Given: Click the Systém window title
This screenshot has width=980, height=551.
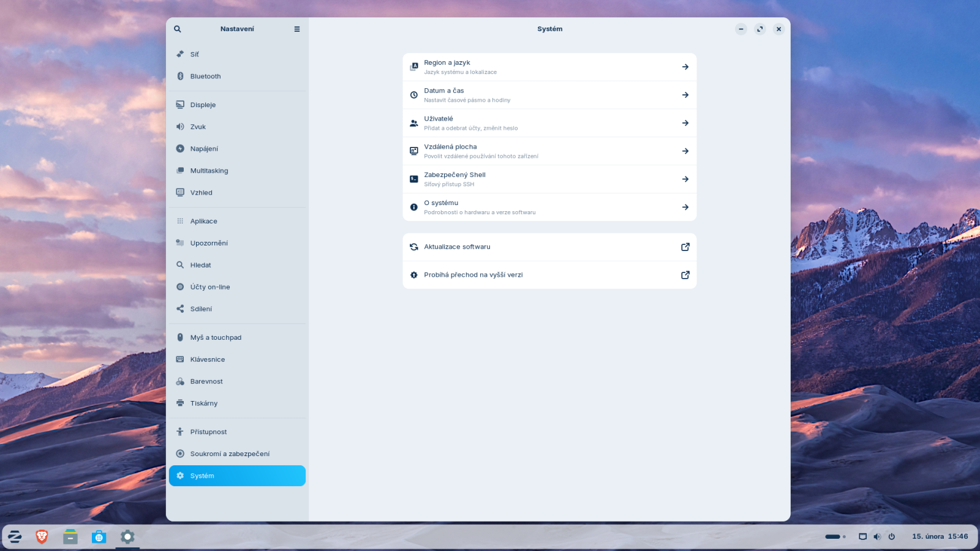Looking at the screenshot, I should pyautogui.click(x=550, y=29).
